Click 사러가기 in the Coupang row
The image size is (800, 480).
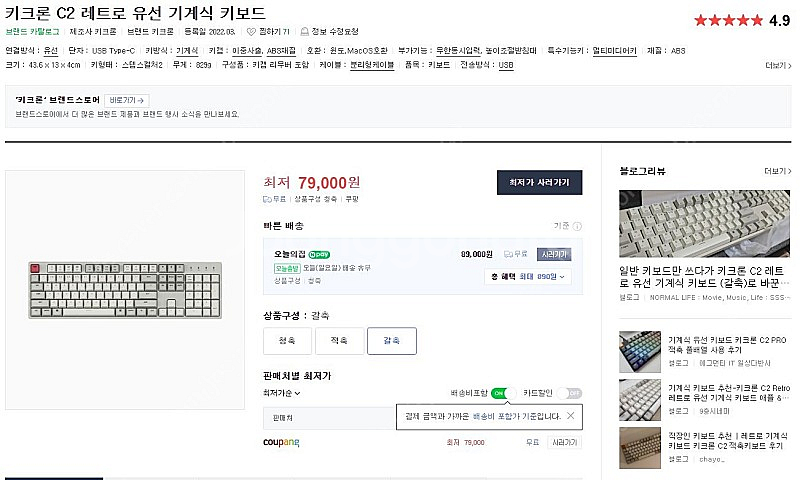click(x=564, y=442)
